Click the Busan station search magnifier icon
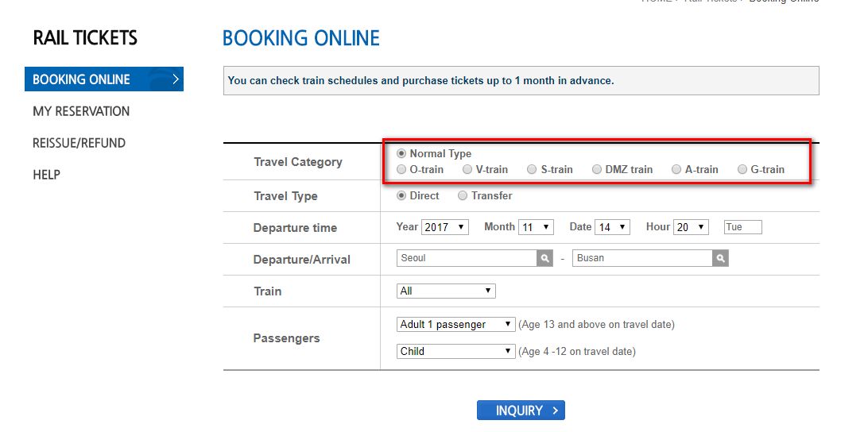868x432 pixels. click(720, 258)
